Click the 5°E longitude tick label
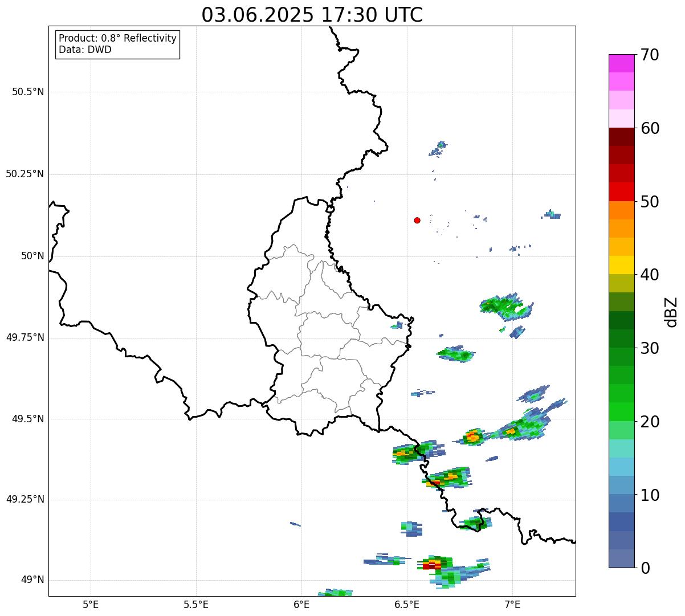This screenshot has width=685, height=616. pos(91,605)
